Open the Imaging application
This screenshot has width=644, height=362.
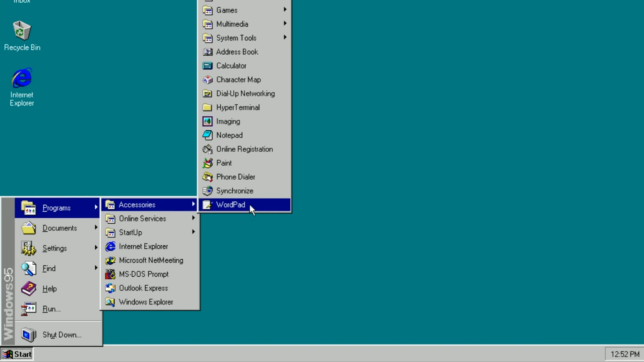(x=228, y=121)
